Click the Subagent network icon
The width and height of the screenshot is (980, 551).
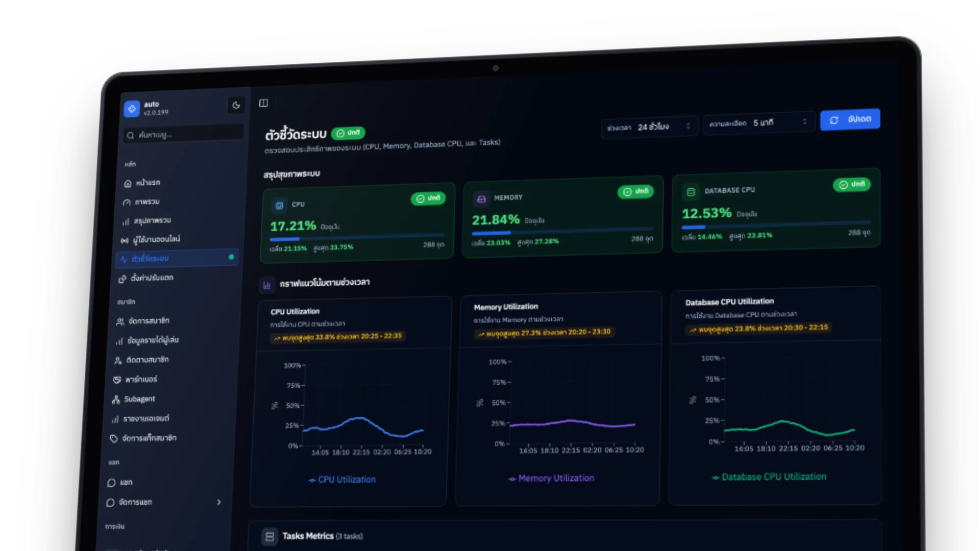116,399
